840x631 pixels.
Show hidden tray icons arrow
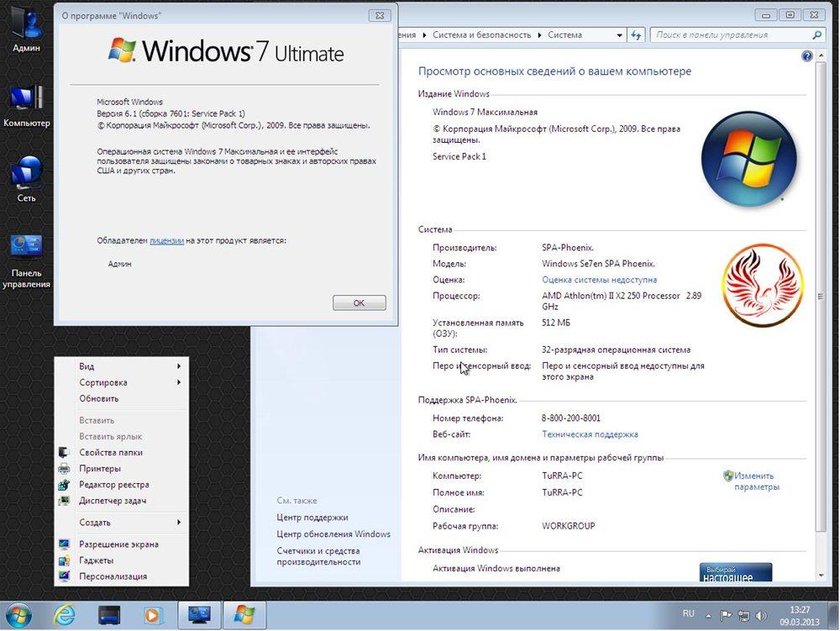coord(709,615)
